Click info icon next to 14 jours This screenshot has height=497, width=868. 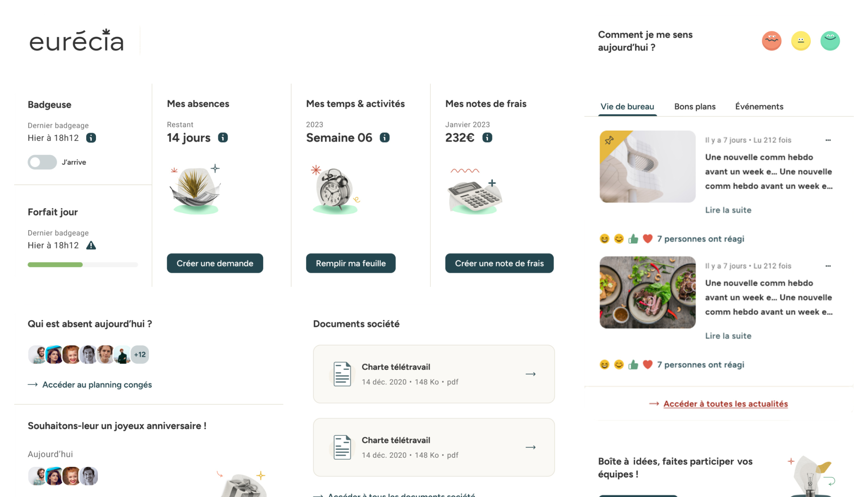[223, 138]
